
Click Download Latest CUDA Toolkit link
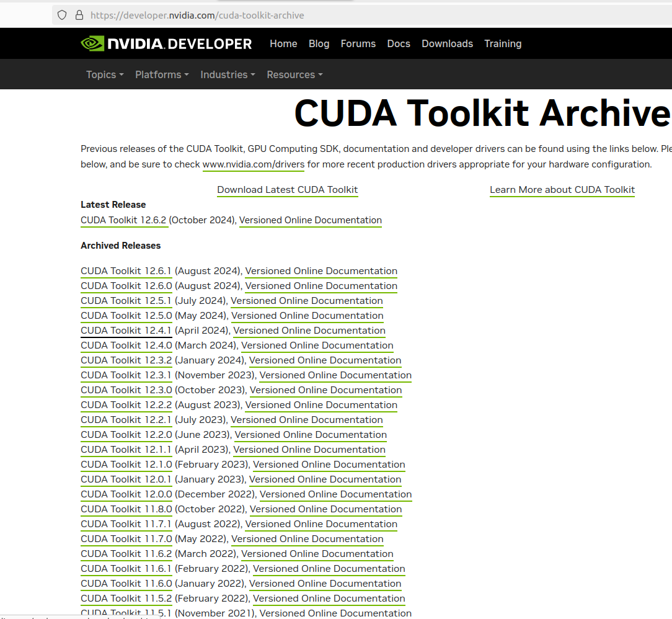pos(287,190)
